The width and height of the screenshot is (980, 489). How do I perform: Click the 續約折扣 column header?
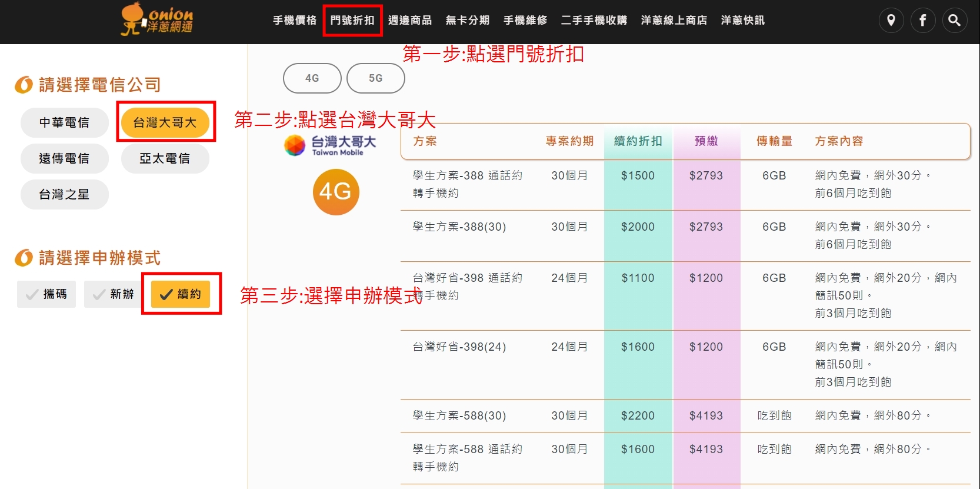point(638,141)
